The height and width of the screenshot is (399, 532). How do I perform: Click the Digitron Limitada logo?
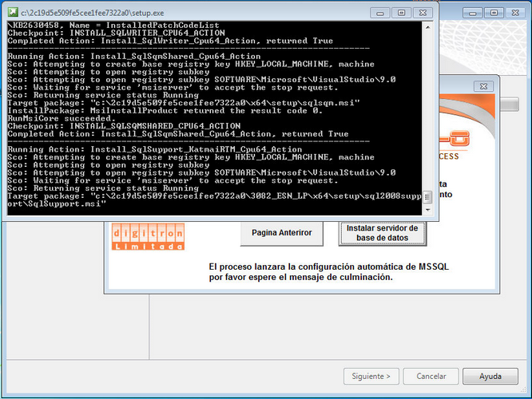pos(148,236)
